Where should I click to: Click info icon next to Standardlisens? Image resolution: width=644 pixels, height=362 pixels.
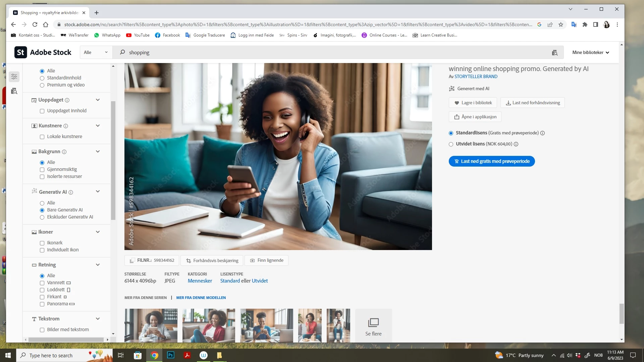point(542,133)
